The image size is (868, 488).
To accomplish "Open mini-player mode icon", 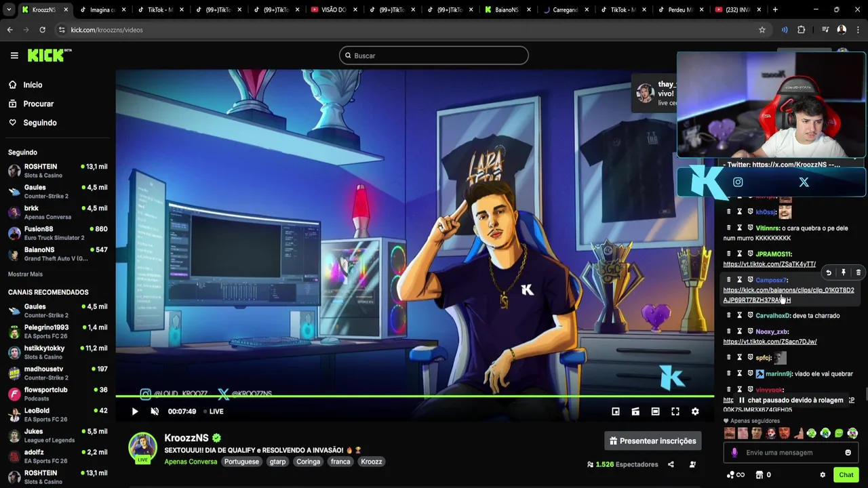I will coord(616,411).
